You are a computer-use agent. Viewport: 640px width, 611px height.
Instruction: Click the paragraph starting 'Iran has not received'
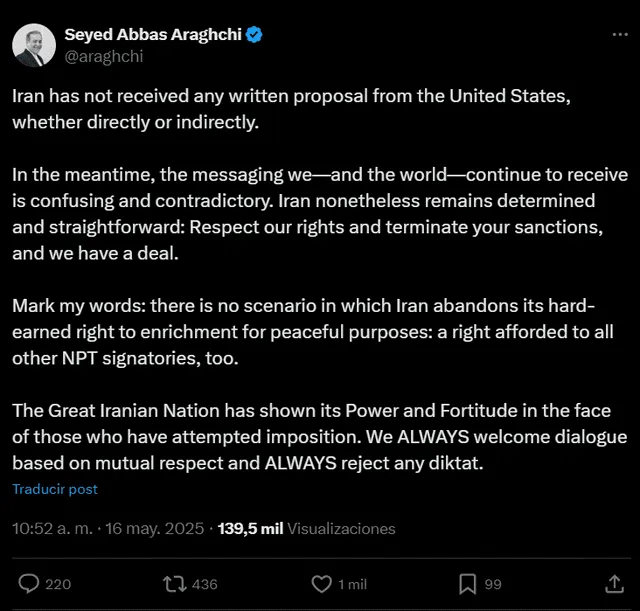coord(291,109)
